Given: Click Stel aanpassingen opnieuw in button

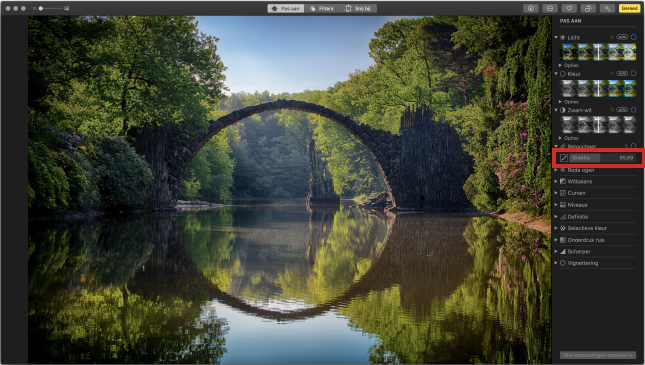Looking at the screenshot, I should point(598,355).
